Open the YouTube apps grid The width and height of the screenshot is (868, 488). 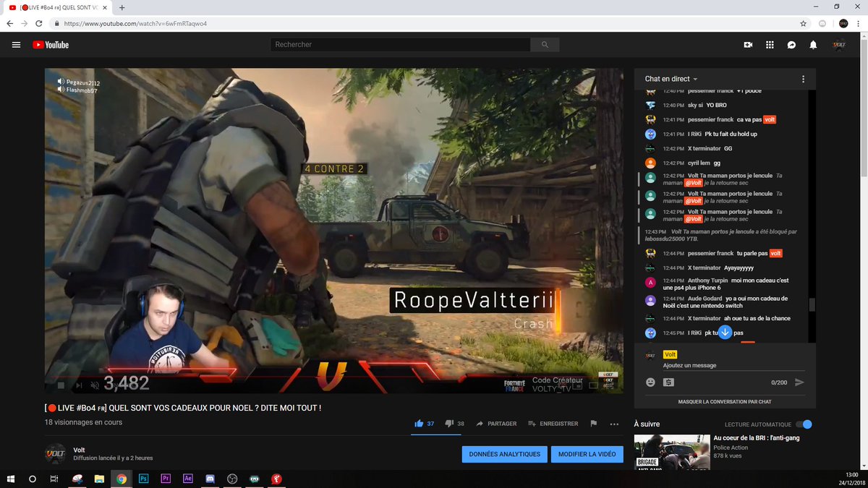point(770,45)
